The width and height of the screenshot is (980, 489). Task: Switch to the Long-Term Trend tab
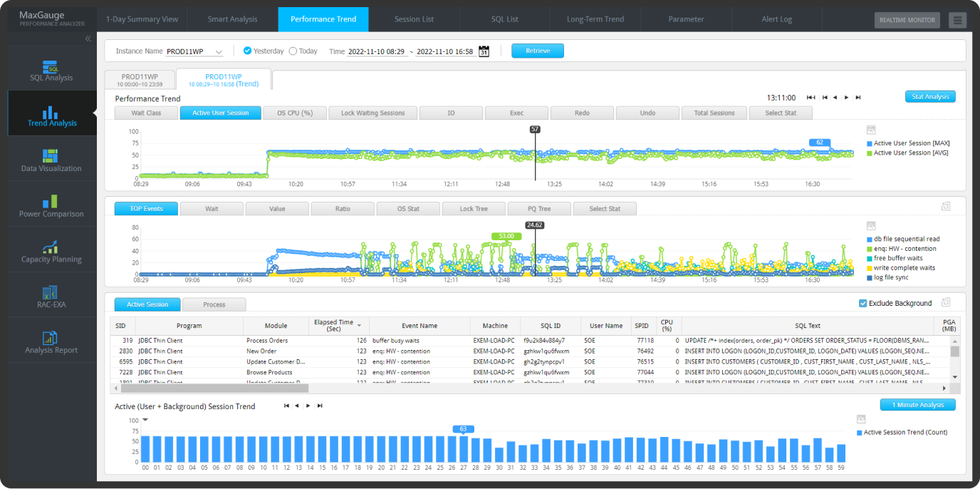tap(594, 19)
